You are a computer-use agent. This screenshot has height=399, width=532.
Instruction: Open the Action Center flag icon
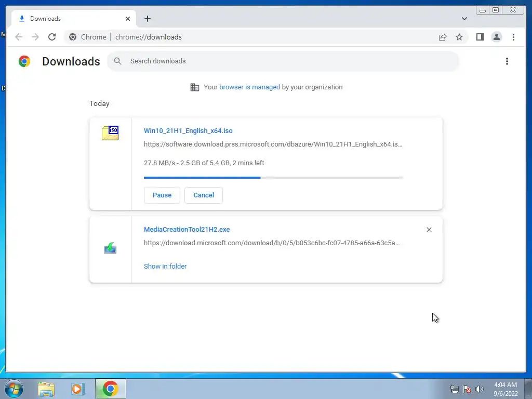467,389
